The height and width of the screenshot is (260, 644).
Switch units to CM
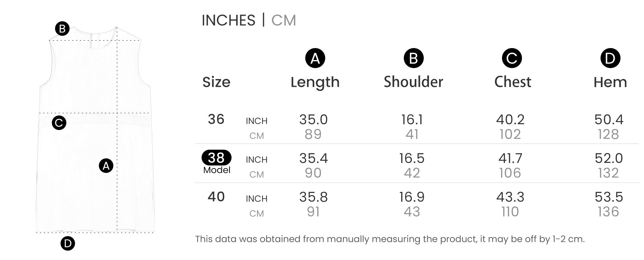[283, 20]
